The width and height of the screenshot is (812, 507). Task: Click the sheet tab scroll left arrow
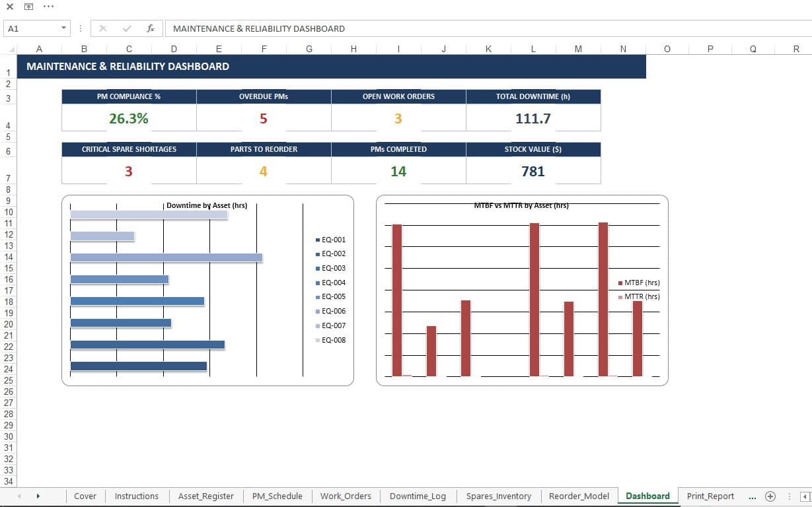(x=18, y=496)
